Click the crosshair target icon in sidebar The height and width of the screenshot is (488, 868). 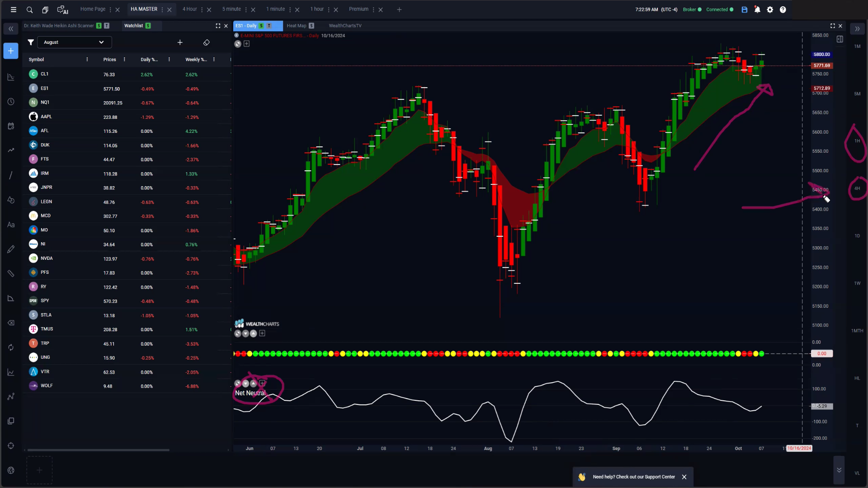[11, 446]
